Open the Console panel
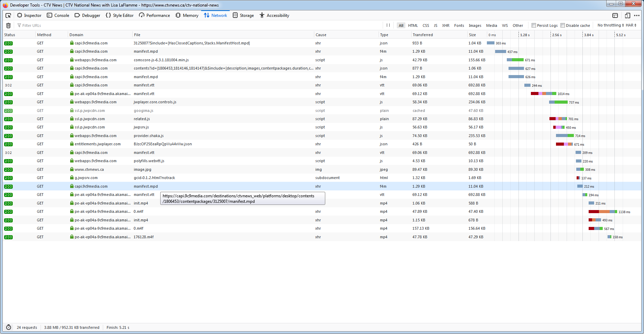 coord(58,15)
